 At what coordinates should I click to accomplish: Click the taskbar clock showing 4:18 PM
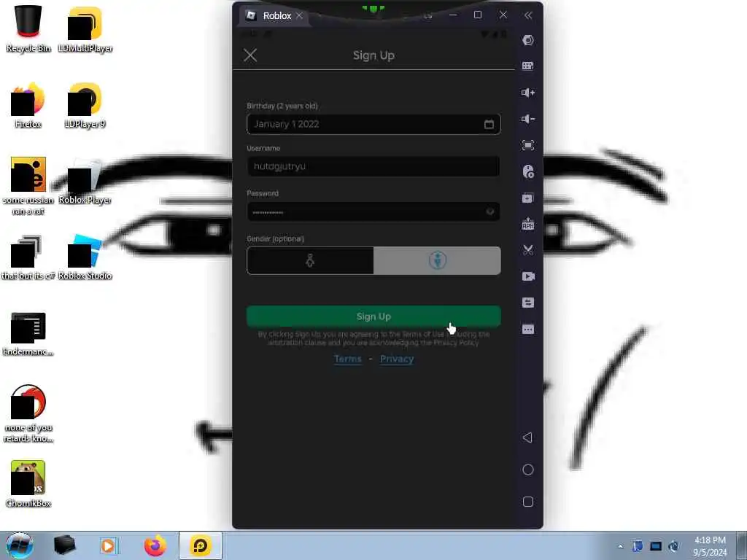click(710, 545)
